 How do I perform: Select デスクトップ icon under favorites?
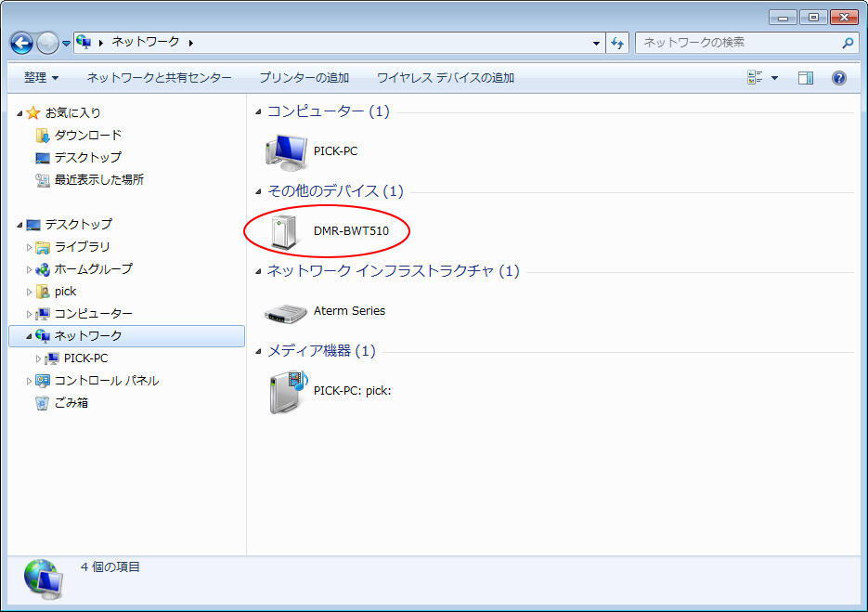point(42,158)
